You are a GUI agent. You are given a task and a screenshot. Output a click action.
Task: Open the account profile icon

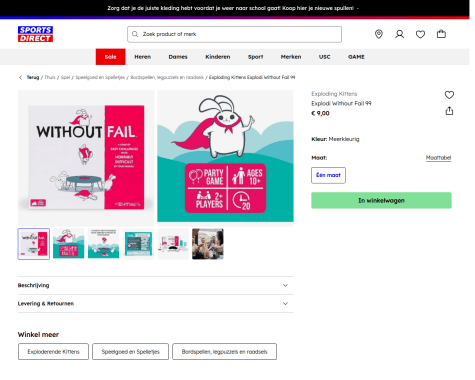400,34
